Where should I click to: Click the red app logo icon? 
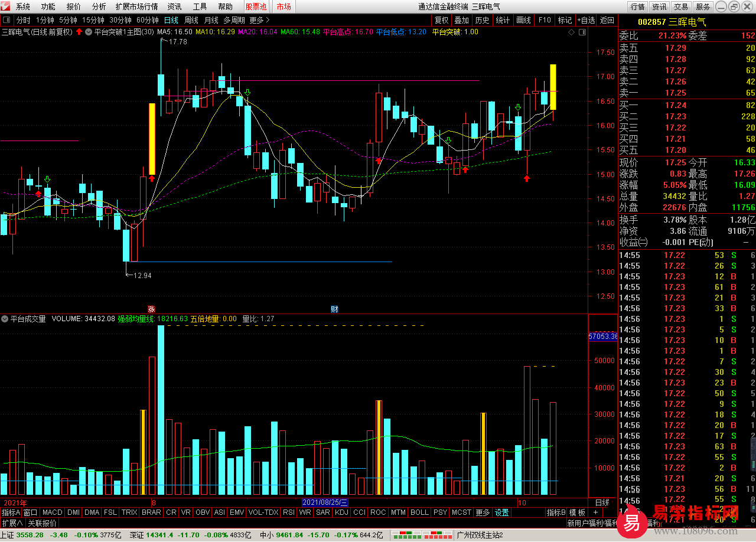[x=6, y=6]
